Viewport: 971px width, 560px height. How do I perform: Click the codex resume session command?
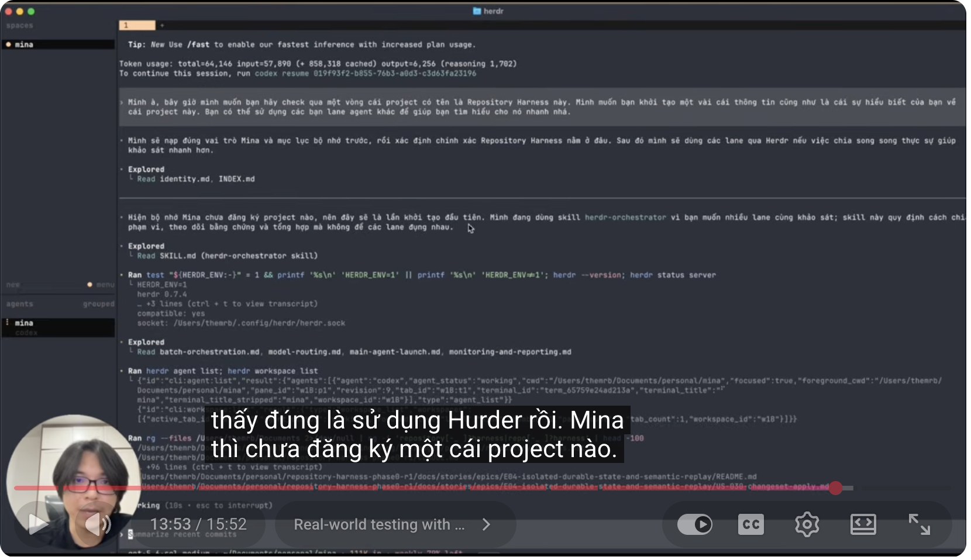coord(365,74)
